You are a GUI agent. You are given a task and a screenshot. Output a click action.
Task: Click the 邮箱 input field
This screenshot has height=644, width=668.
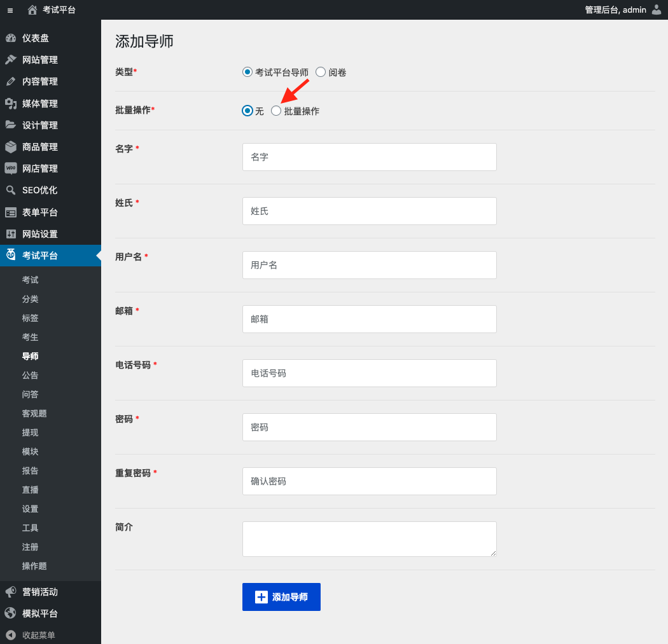tap(370, 319)
